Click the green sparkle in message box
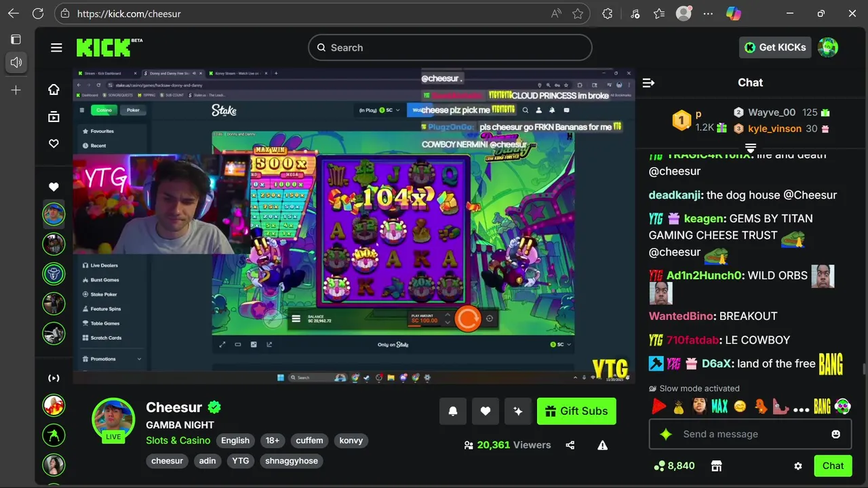Screen dimensions: 868x488 click(x=666, y=434)
